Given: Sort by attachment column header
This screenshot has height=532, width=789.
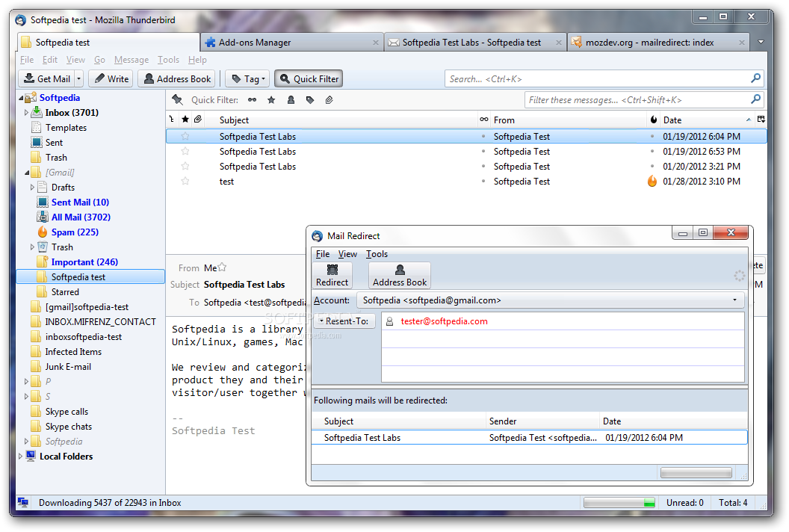Looking at the screenshot, I should click(x=198, y=120).
